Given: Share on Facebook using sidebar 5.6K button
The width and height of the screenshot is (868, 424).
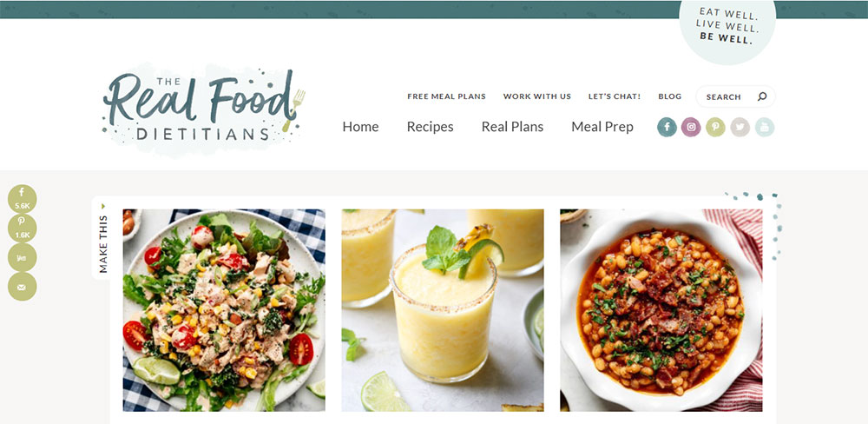Looking at the screenshot, I should [x=23, y=200].
